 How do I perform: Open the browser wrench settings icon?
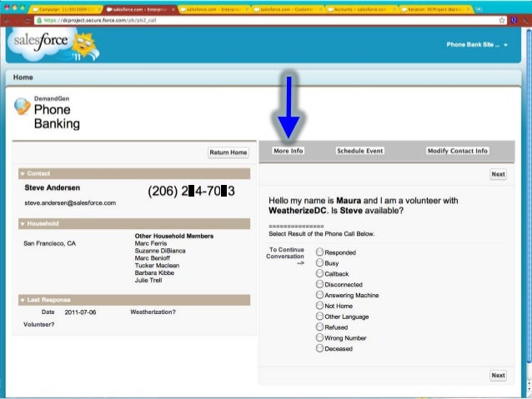[524, 20]
